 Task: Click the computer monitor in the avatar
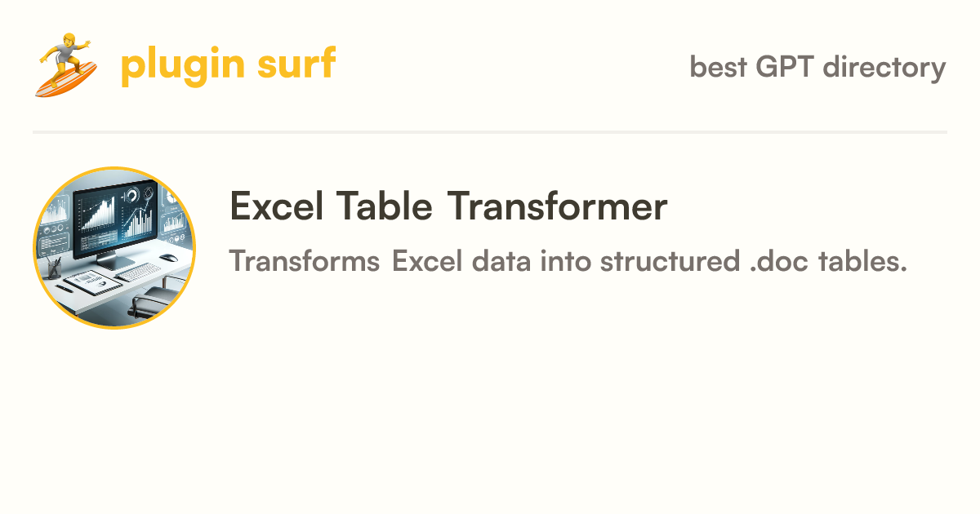(x=117, y=223)
